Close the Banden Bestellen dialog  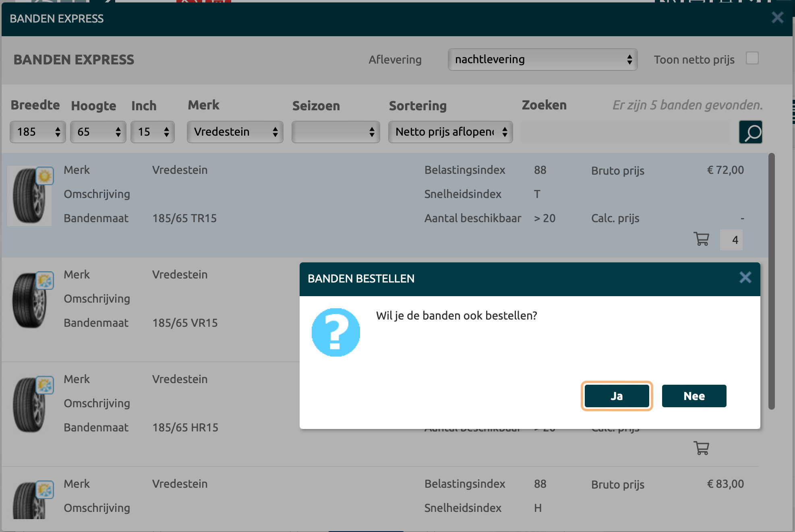pos(745,278)
